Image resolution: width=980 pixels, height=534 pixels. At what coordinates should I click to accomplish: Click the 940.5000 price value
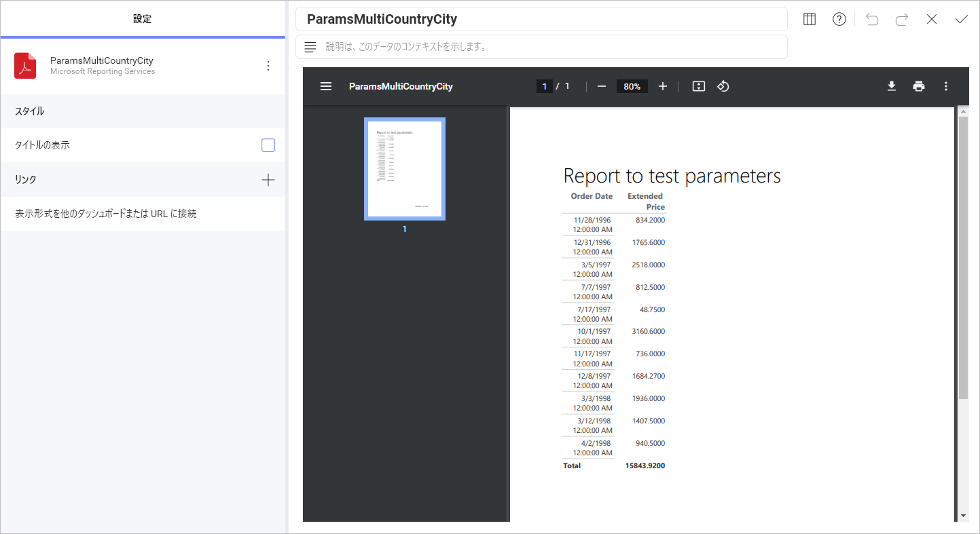pos(650,443)
